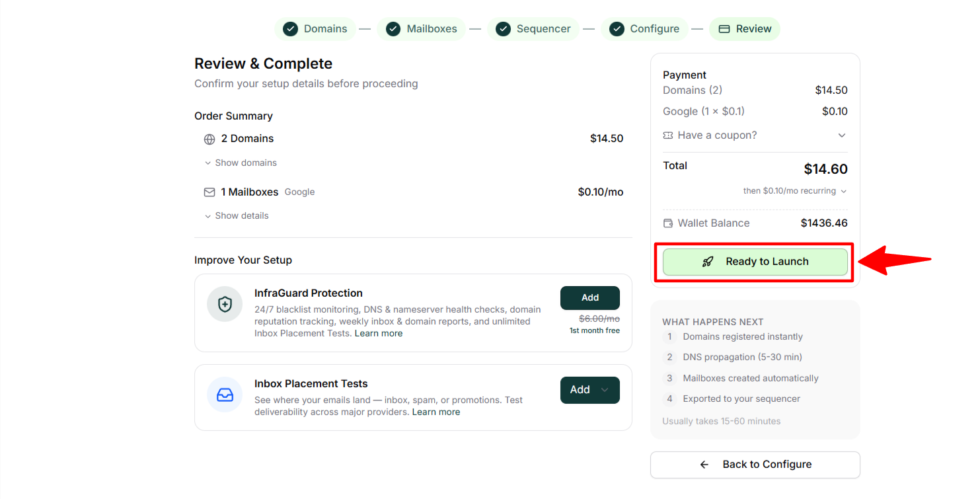Click the coupon ticket icon

tap(668, 135)
